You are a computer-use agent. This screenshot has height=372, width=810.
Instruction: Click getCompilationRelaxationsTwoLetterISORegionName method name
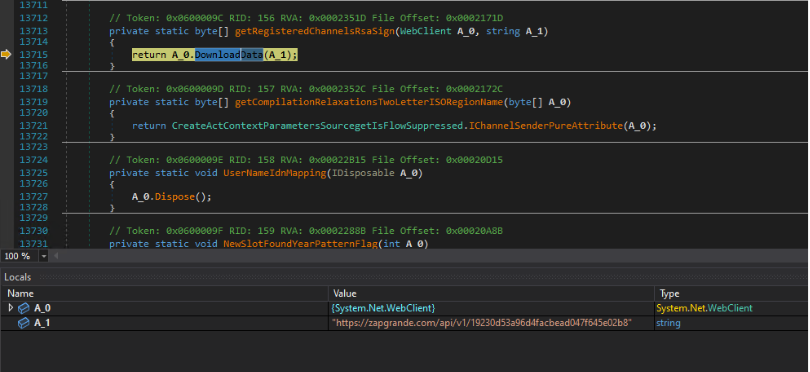tap(369, 102)
